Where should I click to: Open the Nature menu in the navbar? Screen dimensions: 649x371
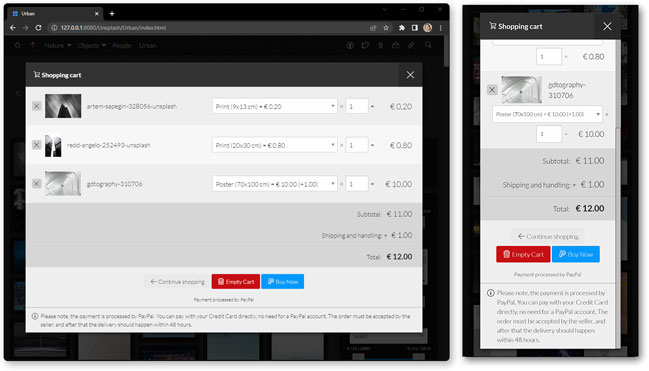point(58,46)
